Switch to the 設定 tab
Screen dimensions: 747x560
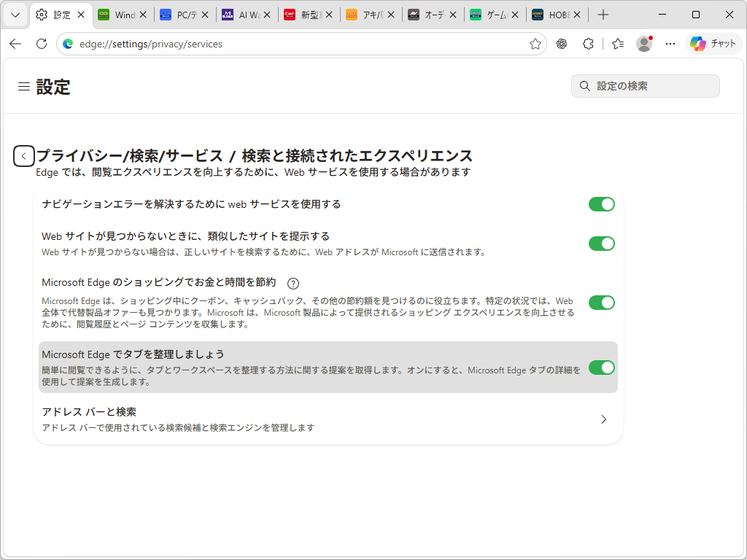click(x=61, y=15)
